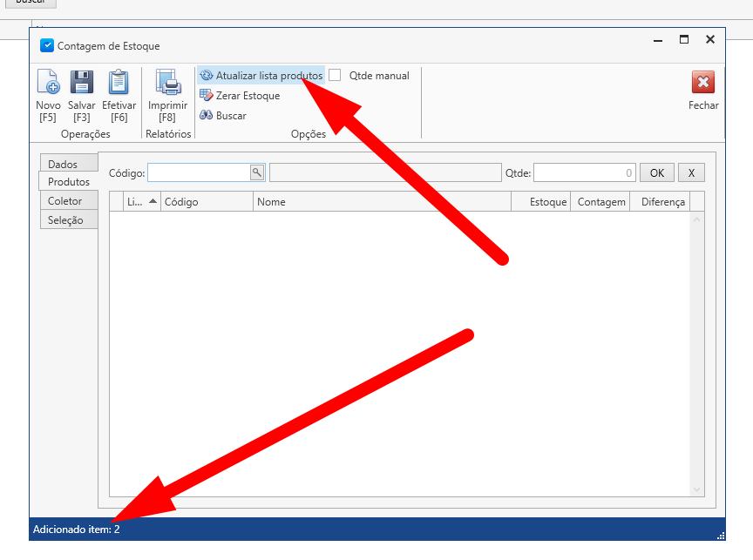This screenshot has width=753, height=560.
Task: Save using the Salvar [F3] floppy icon
Action: click(82, 84)
